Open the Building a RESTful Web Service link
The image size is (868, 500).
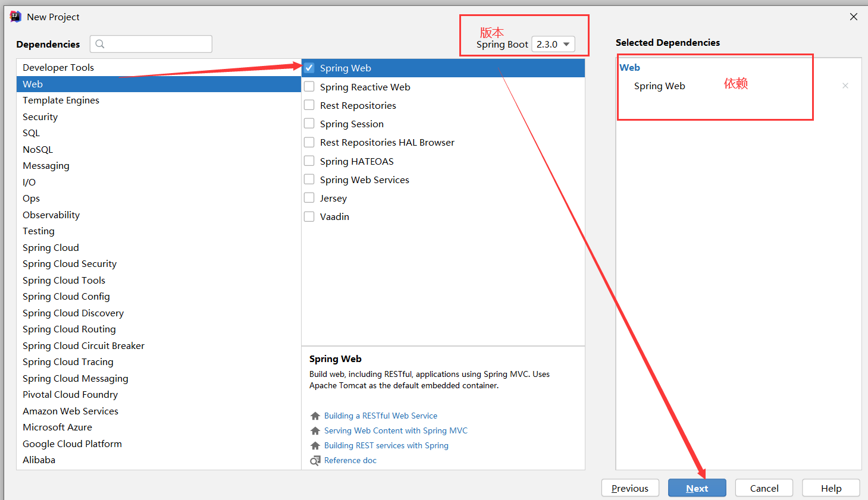(381, 416)
